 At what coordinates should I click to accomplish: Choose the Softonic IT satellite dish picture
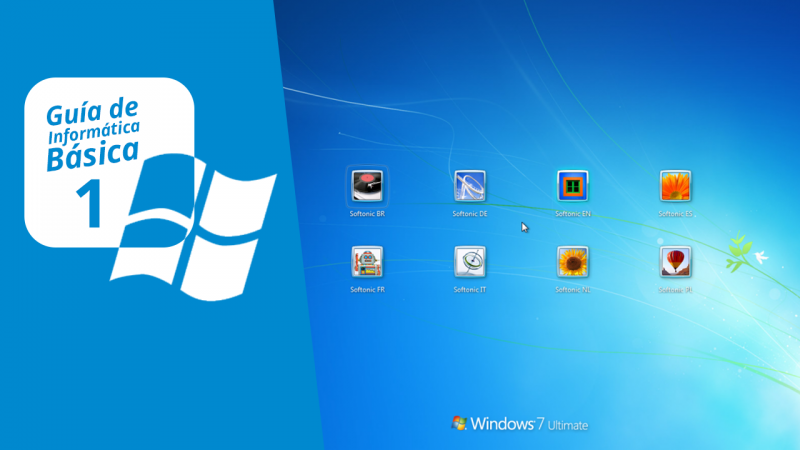pos(470,262)
